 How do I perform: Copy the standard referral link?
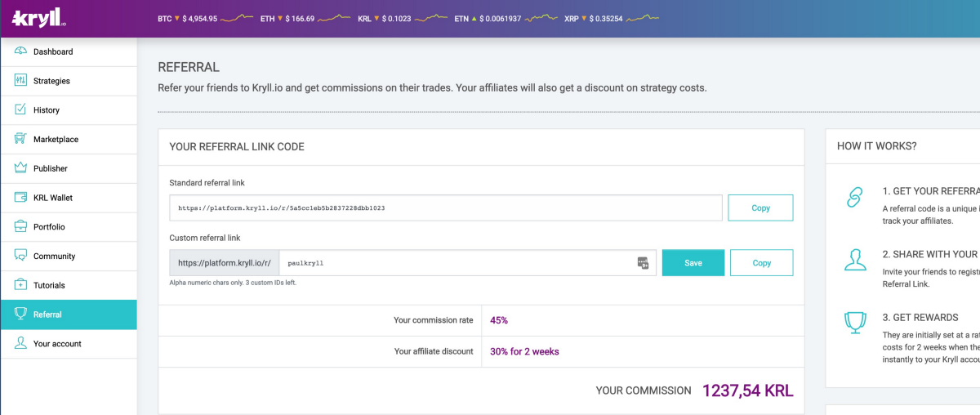click(760, 207)
